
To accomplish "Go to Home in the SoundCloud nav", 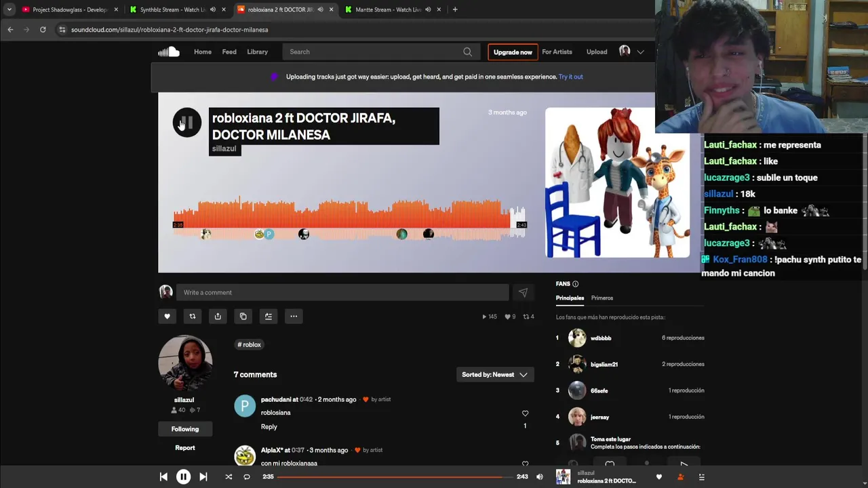I will click(x=203, y=52).
